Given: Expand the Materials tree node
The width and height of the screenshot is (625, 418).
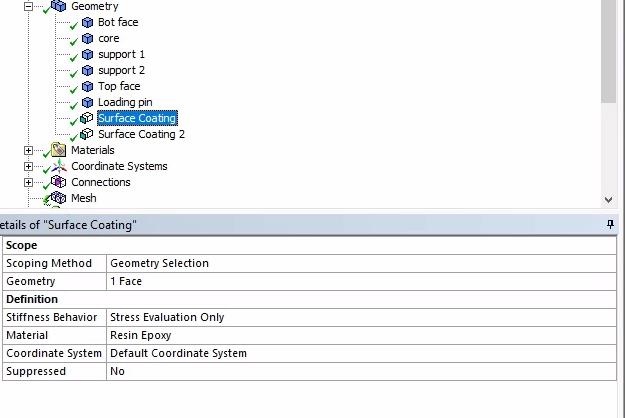Looking at the screenshot, I should coord(28,150).
